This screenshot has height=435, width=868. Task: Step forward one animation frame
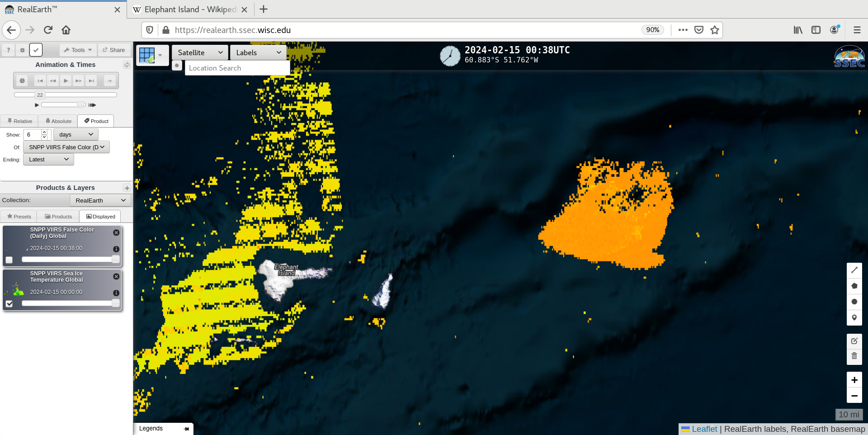[79, 80]
